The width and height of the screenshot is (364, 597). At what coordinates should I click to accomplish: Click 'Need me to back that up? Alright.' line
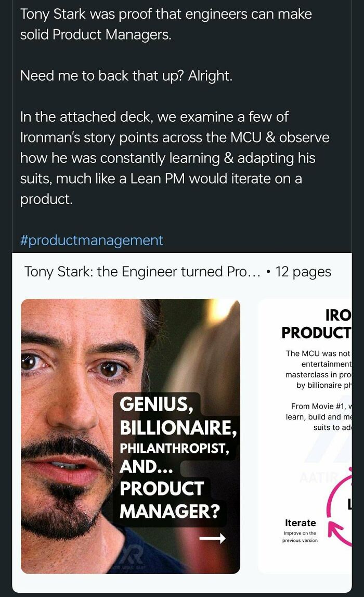click(126, 75)
